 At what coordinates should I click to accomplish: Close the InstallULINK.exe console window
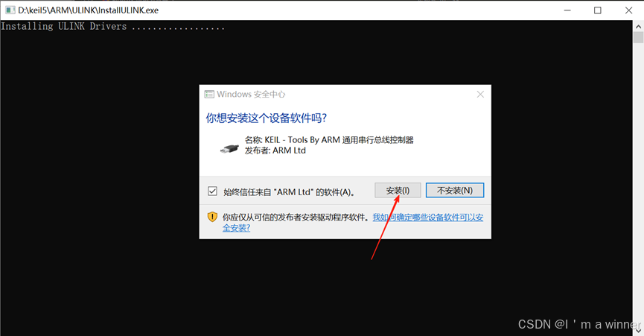point(628,10)
